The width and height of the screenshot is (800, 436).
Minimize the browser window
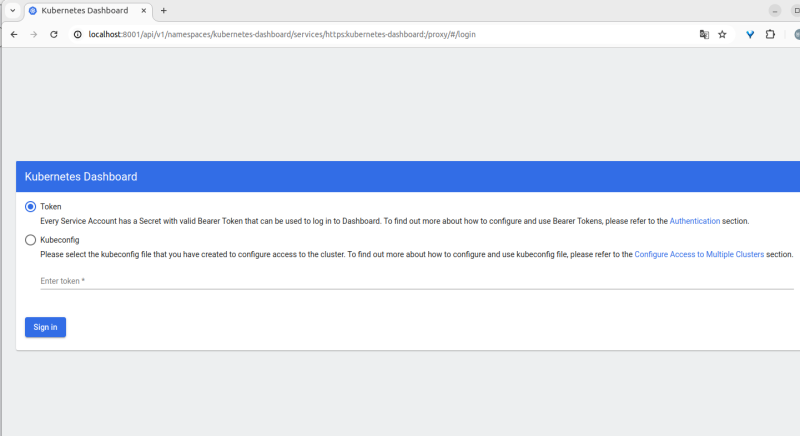(774, 11)
